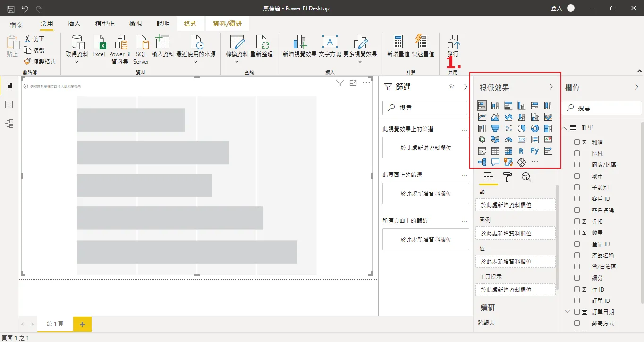Select the stacked bar chart visual
The width and height of the screenshot is (644, 342).
click(482, 106)
